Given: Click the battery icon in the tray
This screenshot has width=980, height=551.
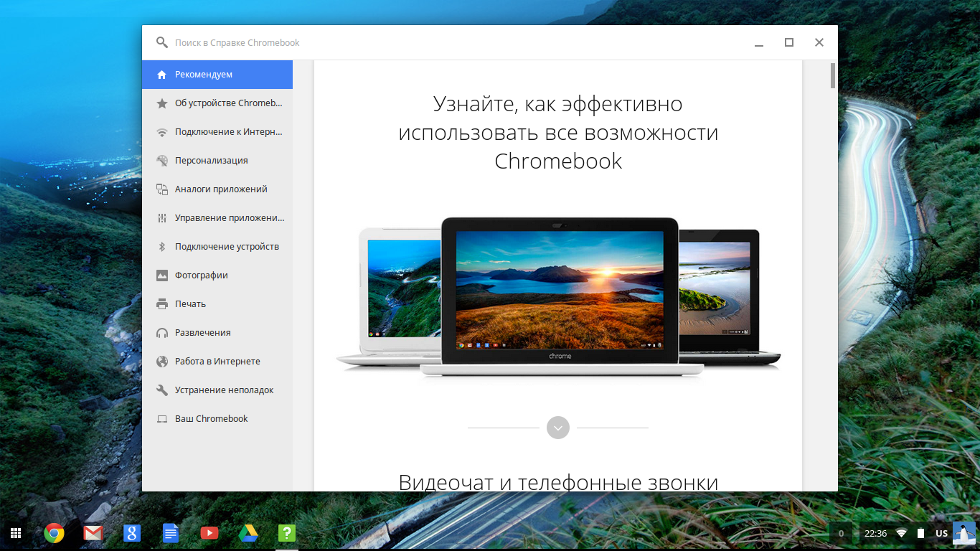Looking at the screenshot, I should click(x=920, y=533).
